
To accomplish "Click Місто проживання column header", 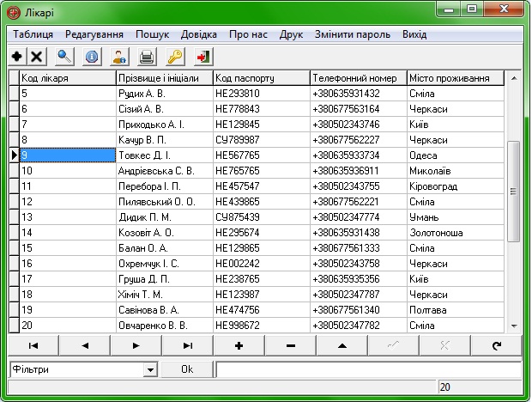I will [456, 78].
